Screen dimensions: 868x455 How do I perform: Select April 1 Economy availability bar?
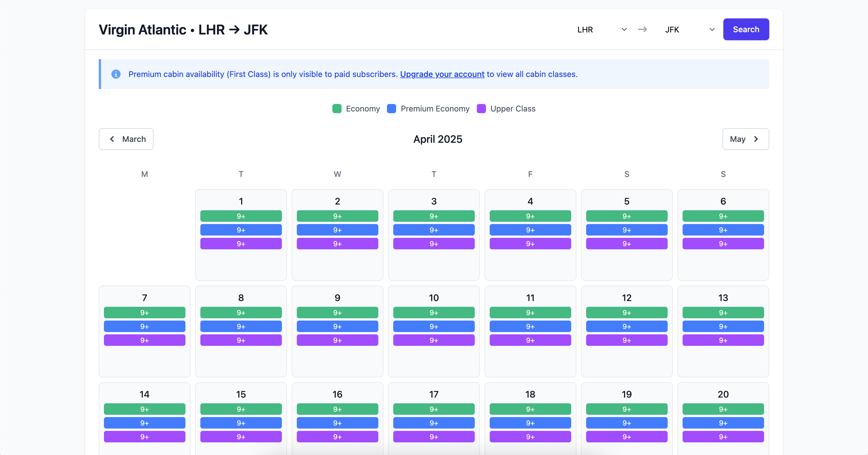[241, 216]
